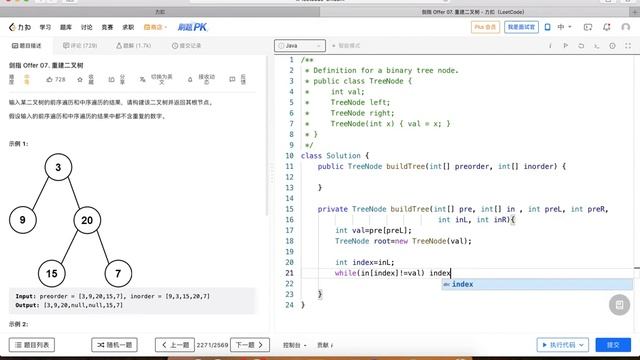Viewport: 640px width, 360px height.
Task: Click line number 21 in the gutter
Action: coord(289,273)
